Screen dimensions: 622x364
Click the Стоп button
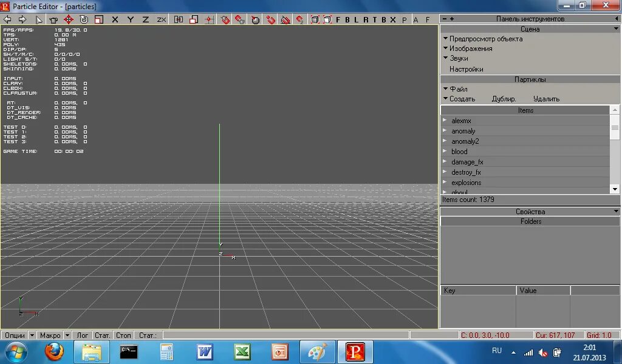click(x=123, y=335)
